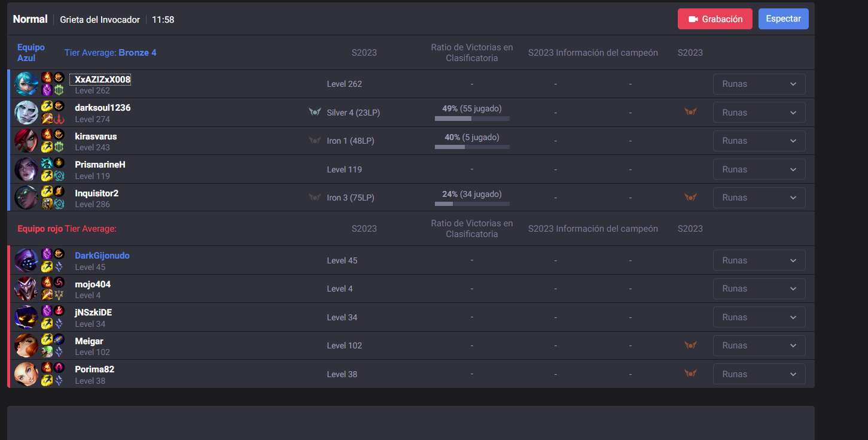
Task: Open Runas dropdown for Porima82
Action: click(x=759, y=374)
